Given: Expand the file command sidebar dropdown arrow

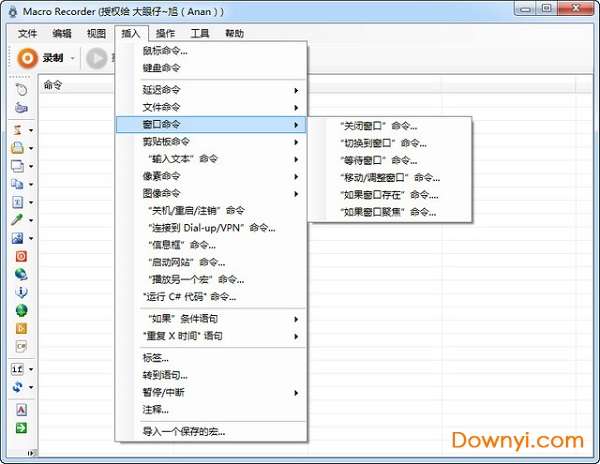Looking at the screenshot, I should coord(31,148).
